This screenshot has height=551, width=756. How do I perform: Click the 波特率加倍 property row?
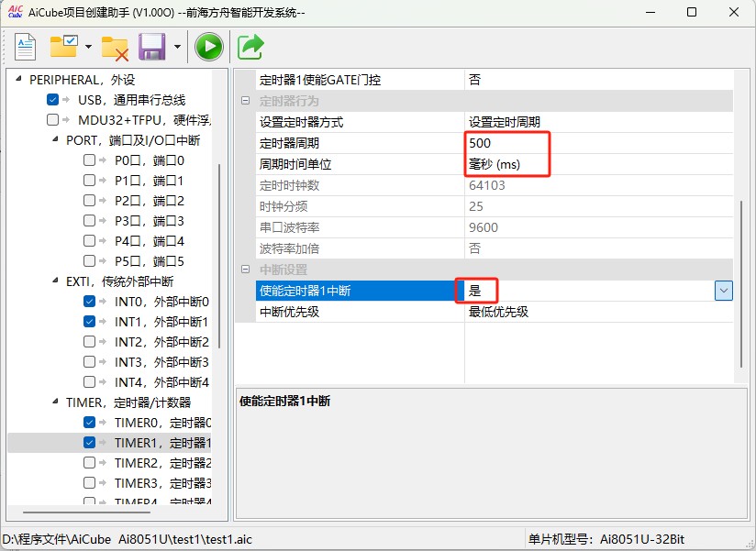pyautogui.click(x=494, y=248)
